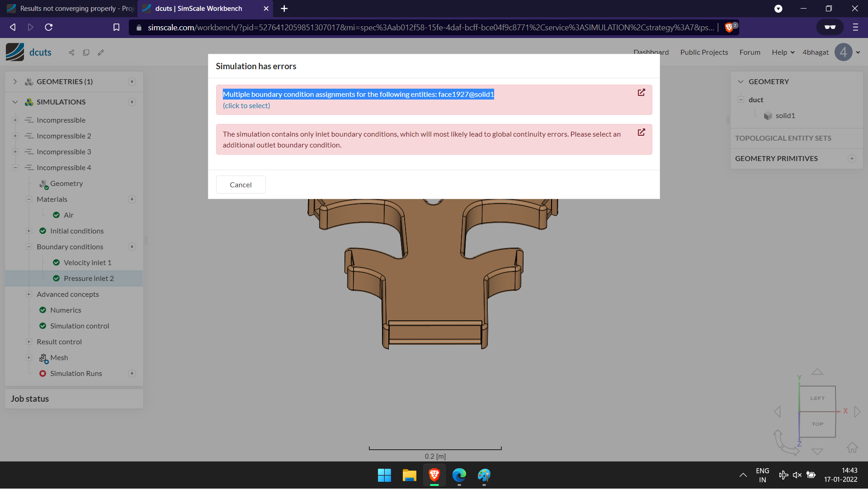Open Public Projects menu item
Screen dimensions: 868x499
(x=704, y=52)
